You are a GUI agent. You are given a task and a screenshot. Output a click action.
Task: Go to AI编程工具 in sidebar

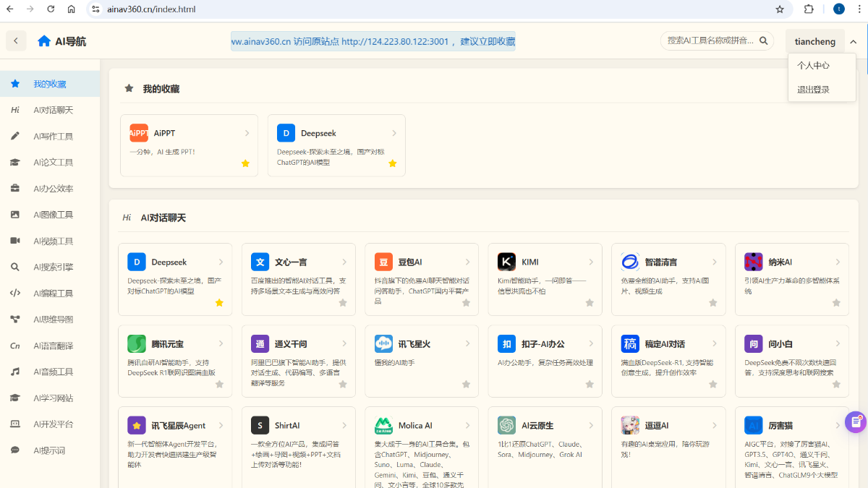(x=50, y=293)
